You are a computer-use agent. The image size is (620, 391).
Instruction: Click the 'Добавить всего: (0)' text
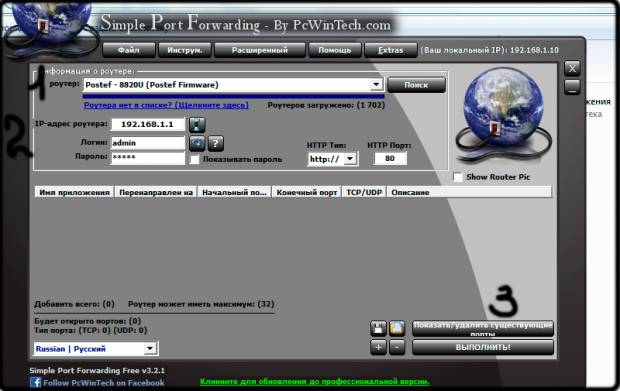coord(74,304)
